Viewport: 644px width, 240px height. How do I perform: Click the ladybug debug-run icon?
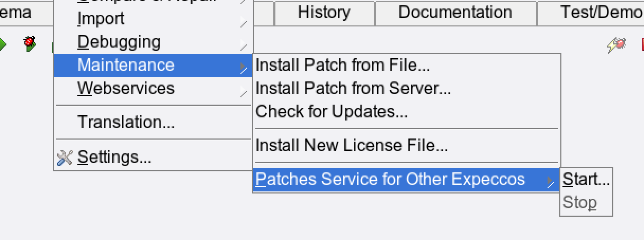pyautogui.click(x=30, y=44)
